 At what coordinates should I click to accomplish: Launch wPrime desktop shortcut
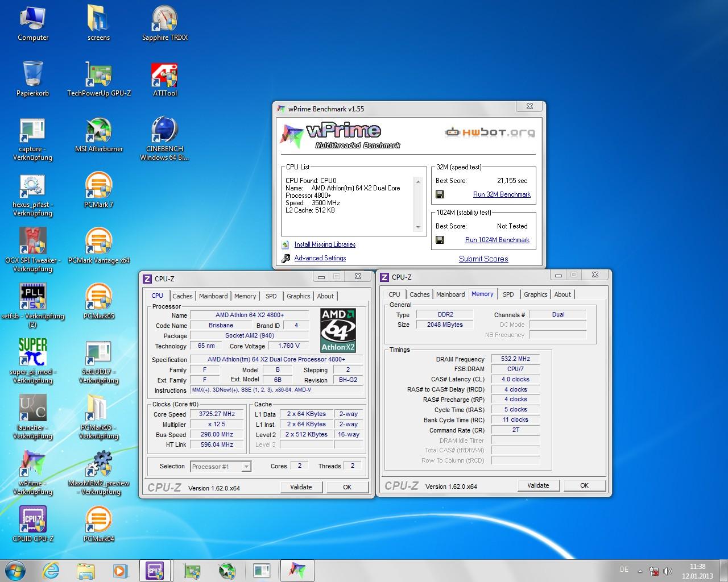coord(33,473)
